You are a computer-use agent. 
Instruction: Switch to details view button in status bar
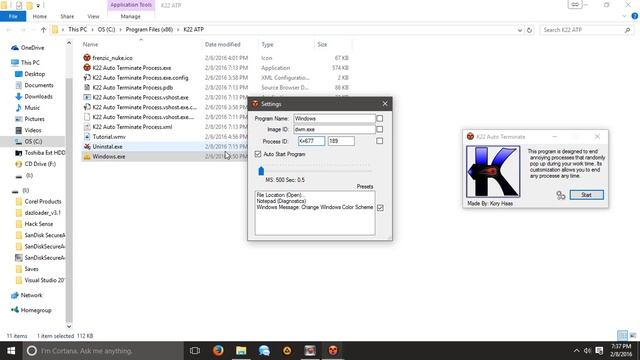pyautogui.click(x=622, y=336)
